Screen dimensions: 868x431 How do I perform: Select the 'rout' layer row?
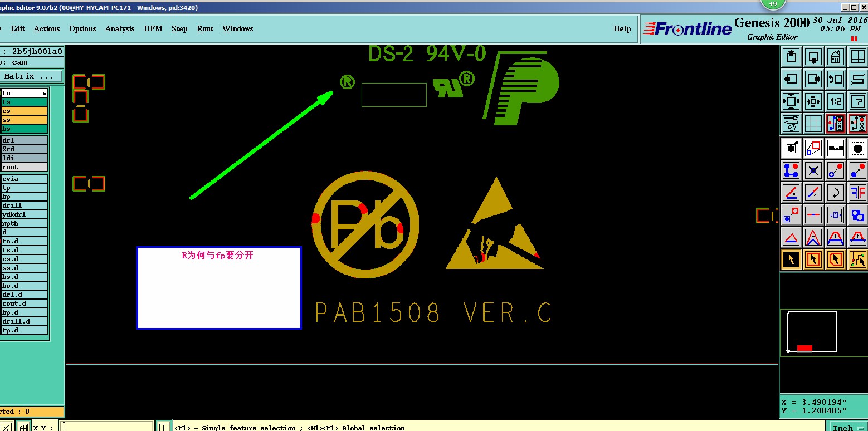(x=24, y=167)
